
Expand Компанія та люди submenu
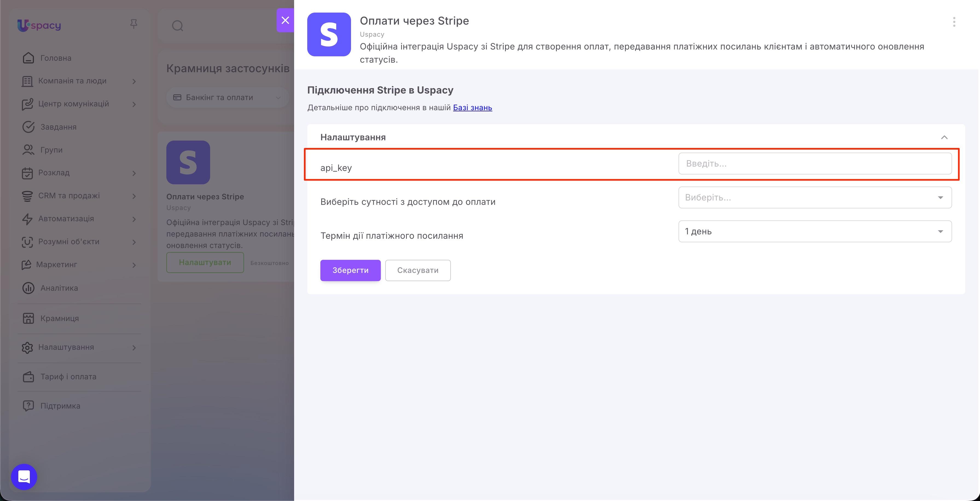tap(134, 81)
